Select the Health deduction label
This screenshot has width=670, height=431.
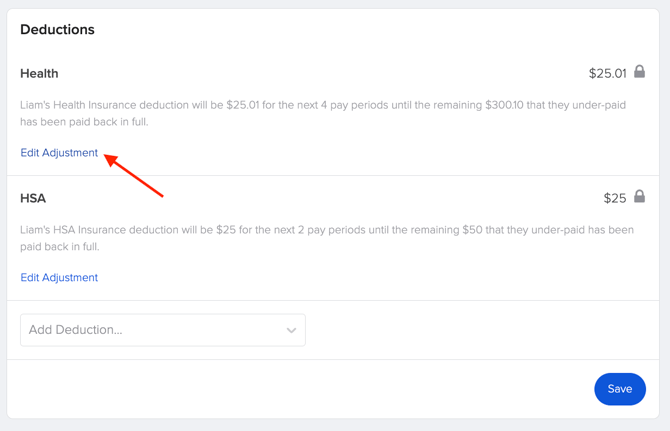[x=39, y=73]
